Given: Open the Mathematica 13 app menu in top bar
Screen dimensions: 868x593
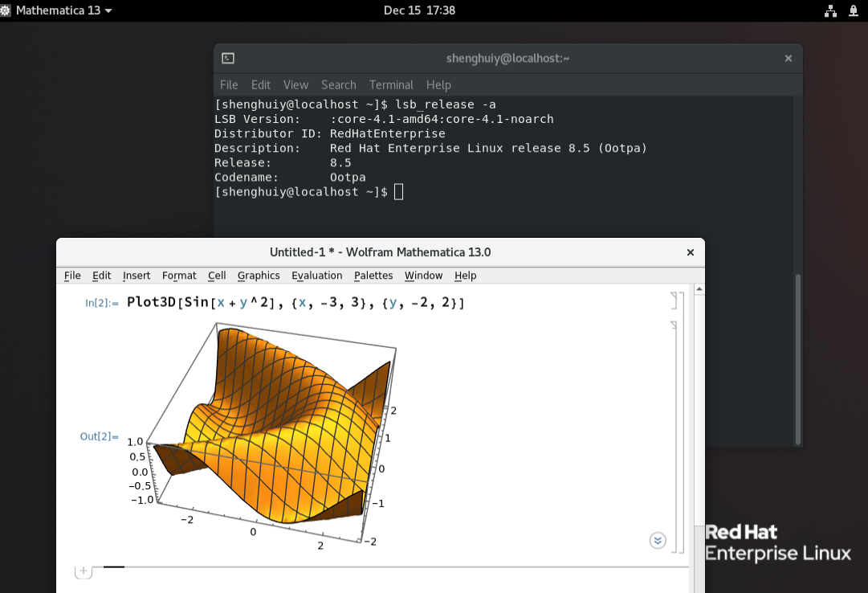Looking at the screenshot, I should [58, 10].
